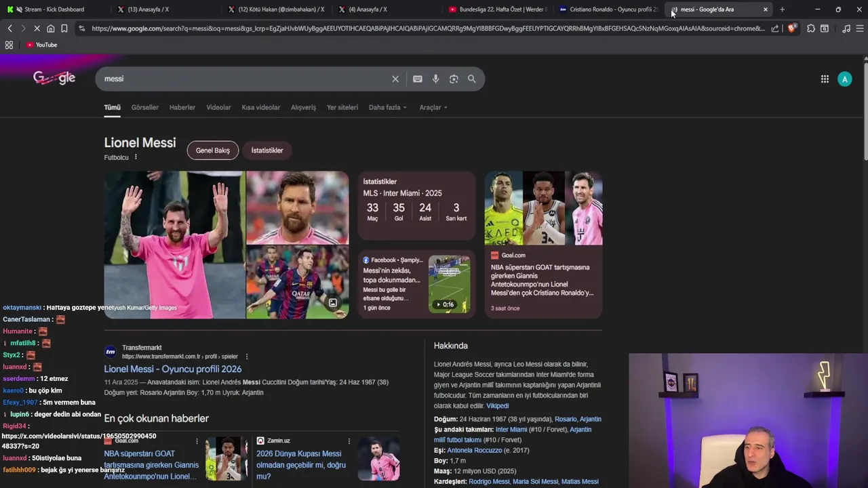Share the page using the share icon
The width and height of the screenshot is (868, 488).
775,28
